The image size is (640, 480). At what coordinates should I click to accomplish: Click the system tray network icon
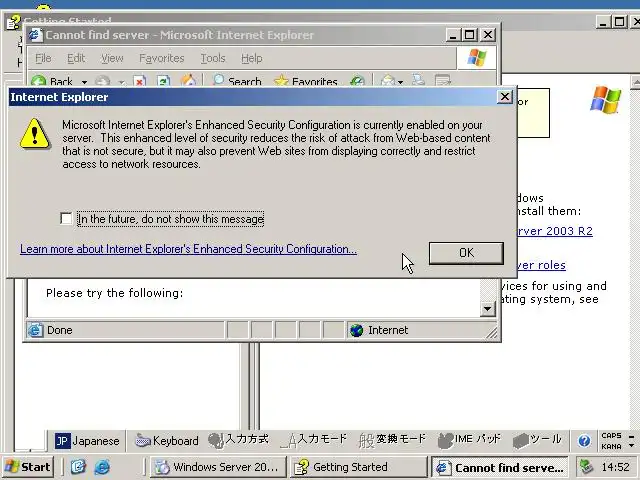587,467
